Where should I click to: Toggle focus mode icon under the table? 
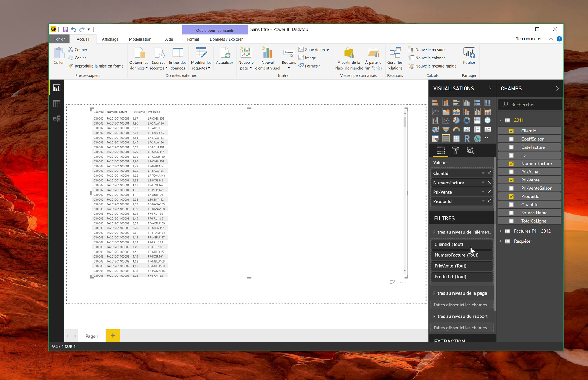click(x=392, y=283)
